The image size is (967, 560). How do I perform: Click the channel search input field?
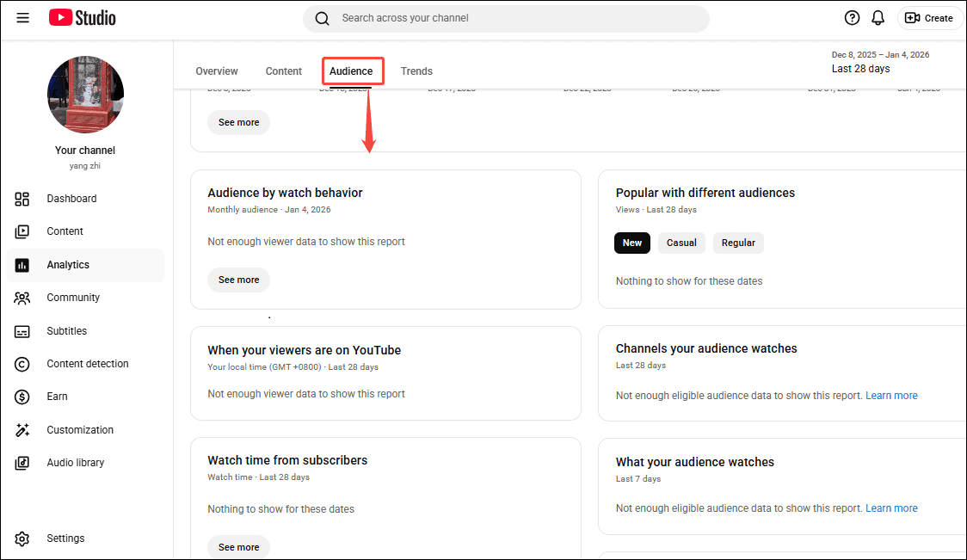point(506,17)
